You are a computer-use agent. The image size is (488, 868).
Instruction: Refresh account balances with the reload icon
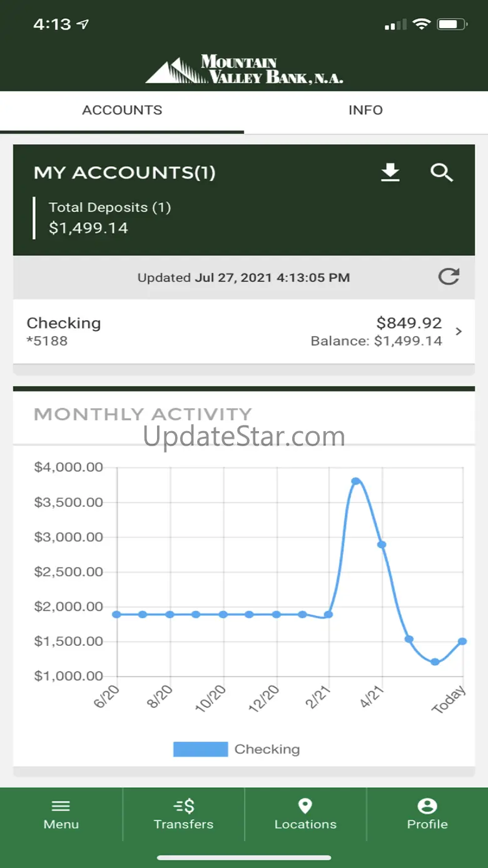click(x=449, y=277)
